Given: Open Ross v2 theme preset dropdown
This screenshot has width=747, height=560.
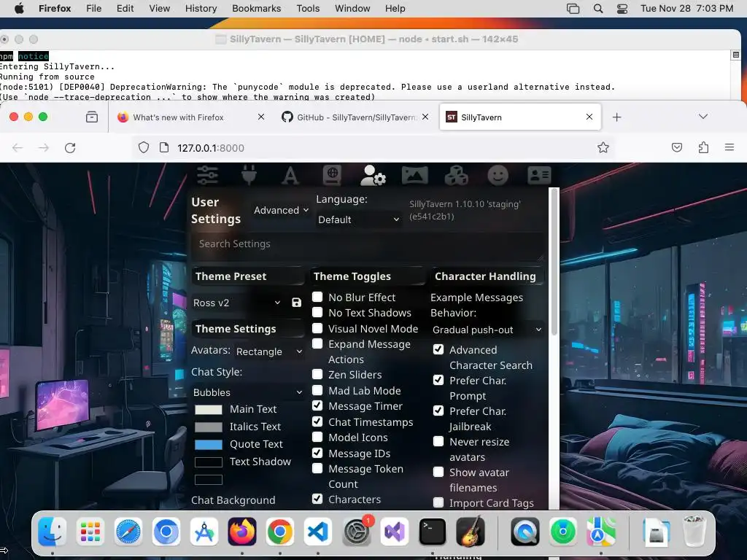Looking at the screenshot, I should (237, 303).
